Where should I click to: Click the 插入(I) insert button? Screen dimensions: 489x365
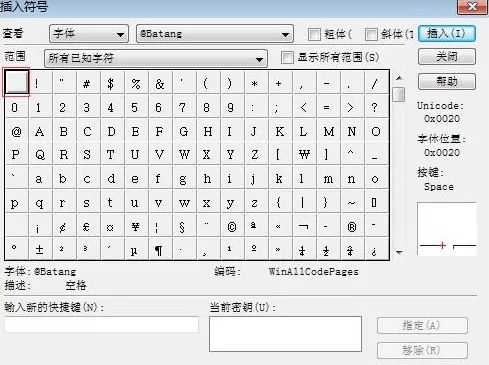447,34
